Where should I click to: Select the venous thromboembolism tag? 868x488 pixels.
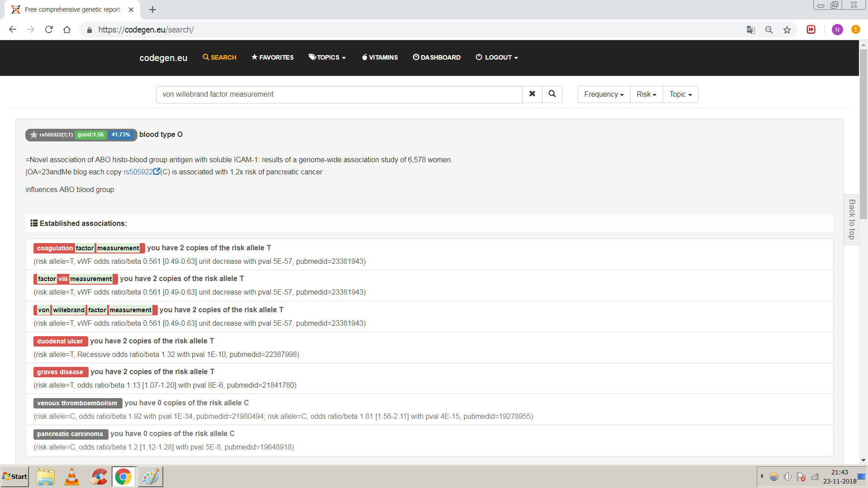coord(77,403)
